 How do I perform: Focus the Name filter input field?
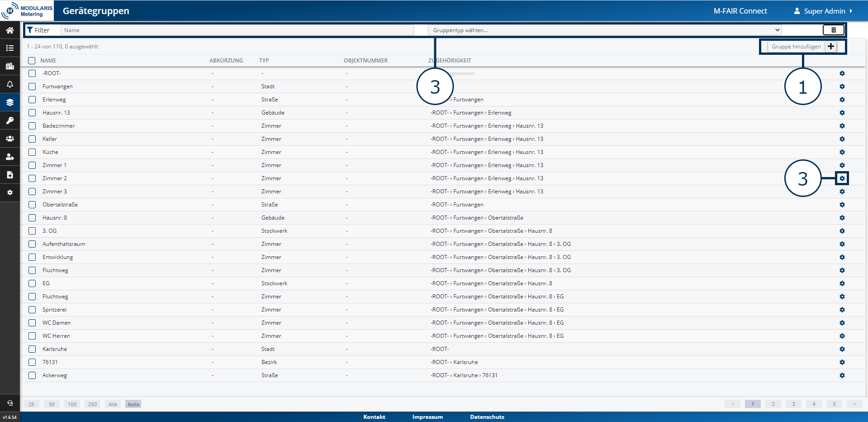coord(237,30)
